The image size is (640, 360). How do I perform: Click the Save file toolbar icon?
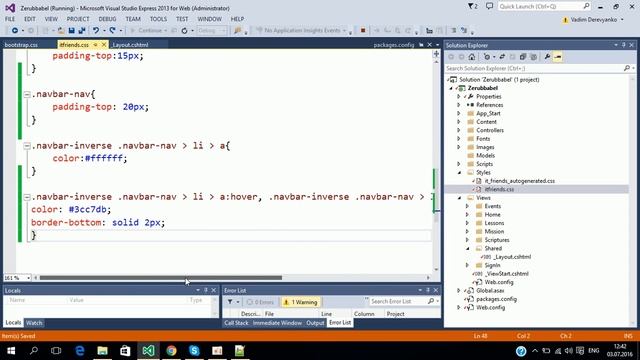71,31
